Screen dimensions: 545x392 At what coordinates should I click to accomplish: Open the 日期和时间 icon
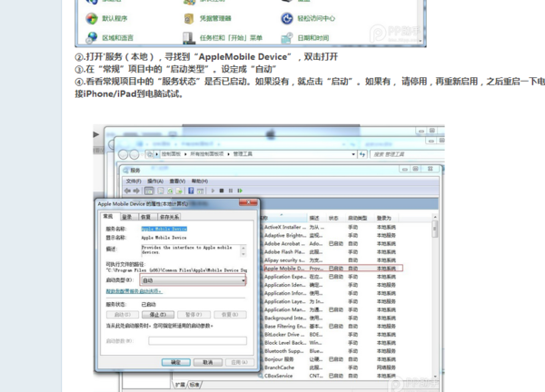[287, 37]
